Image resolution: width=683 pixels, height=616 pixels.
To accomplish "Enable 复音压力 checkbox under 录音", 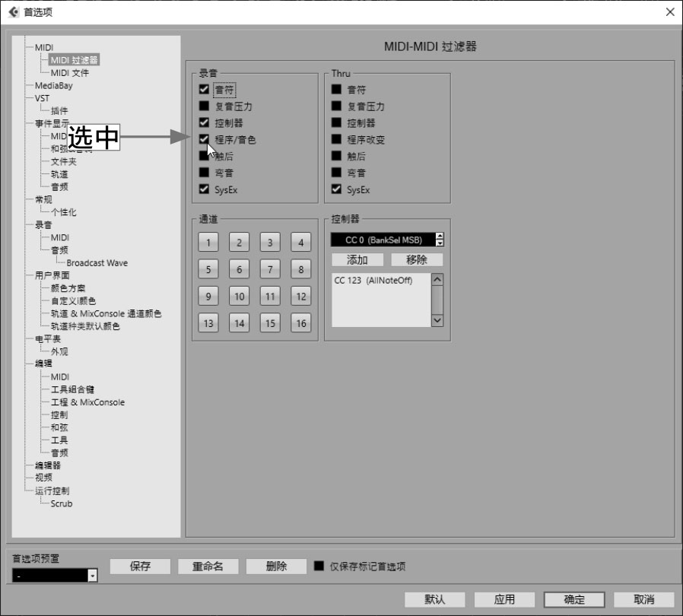I will pos(204,106).
